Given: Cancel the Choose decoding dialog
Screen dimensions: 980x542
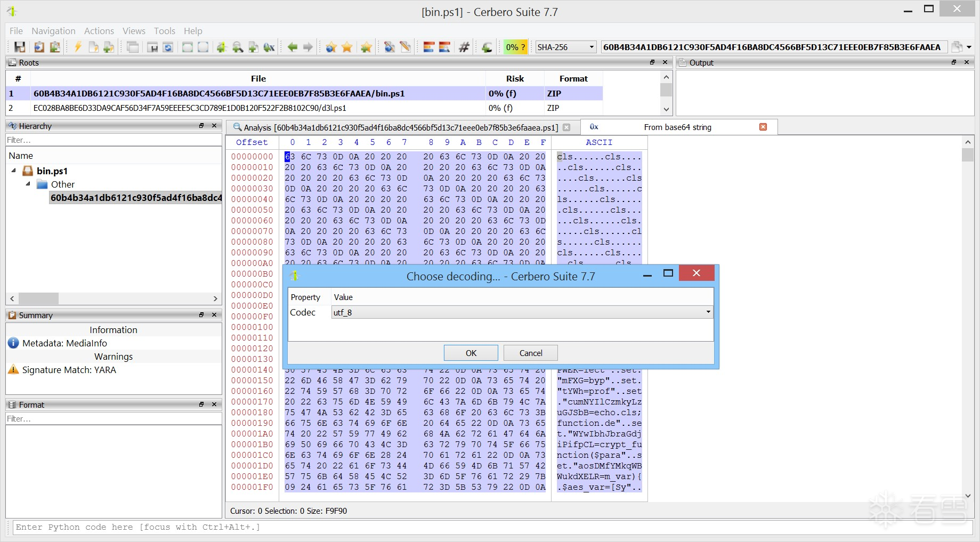Looking at the screenshot, I should [531, 353].
